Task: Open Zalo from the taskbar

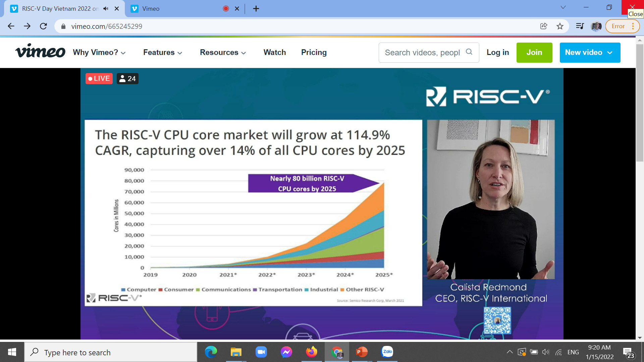Action: [x=387, y=352]
